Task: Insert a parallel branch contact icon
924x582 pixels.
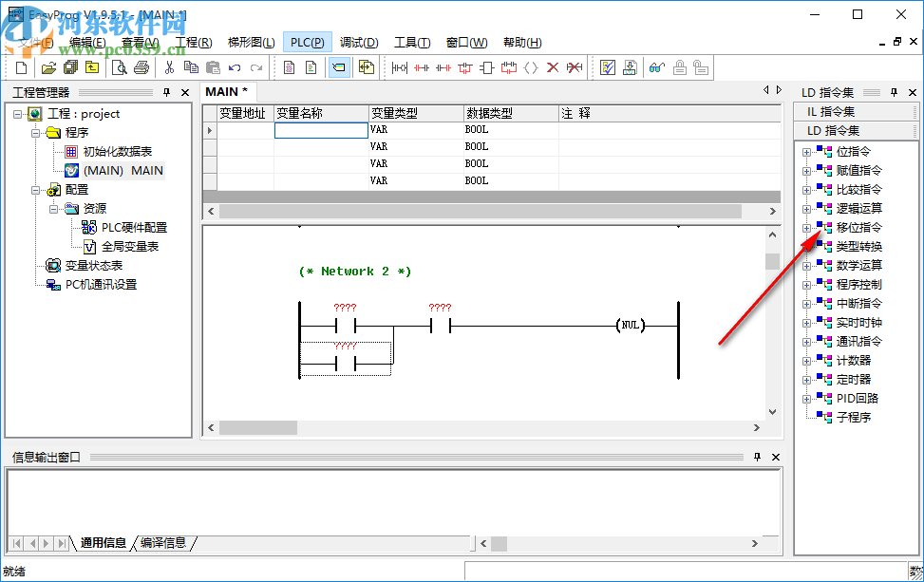Action: tap(465, 67)
